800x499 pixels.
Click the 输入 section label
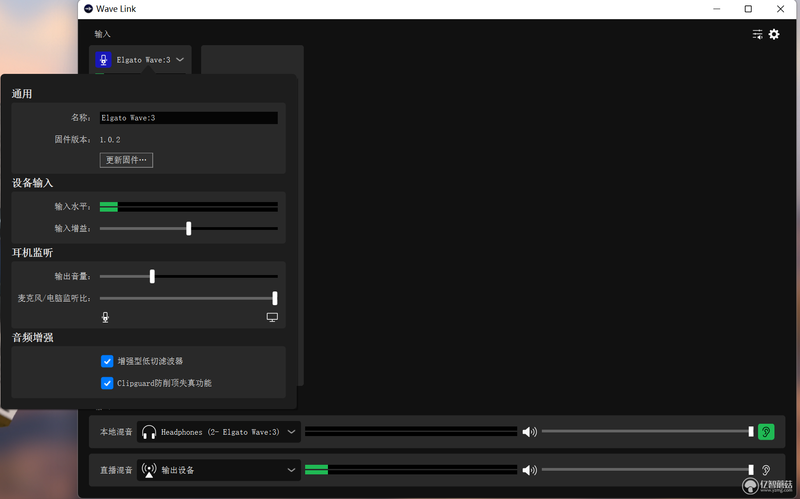pos(103,34)
